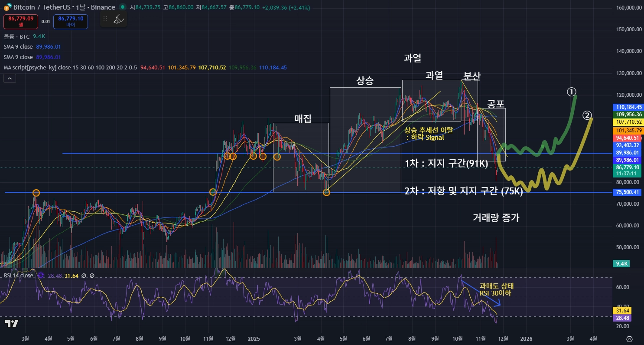
Task: Select the '상승' annotation text
Action: tap(365, 81)
